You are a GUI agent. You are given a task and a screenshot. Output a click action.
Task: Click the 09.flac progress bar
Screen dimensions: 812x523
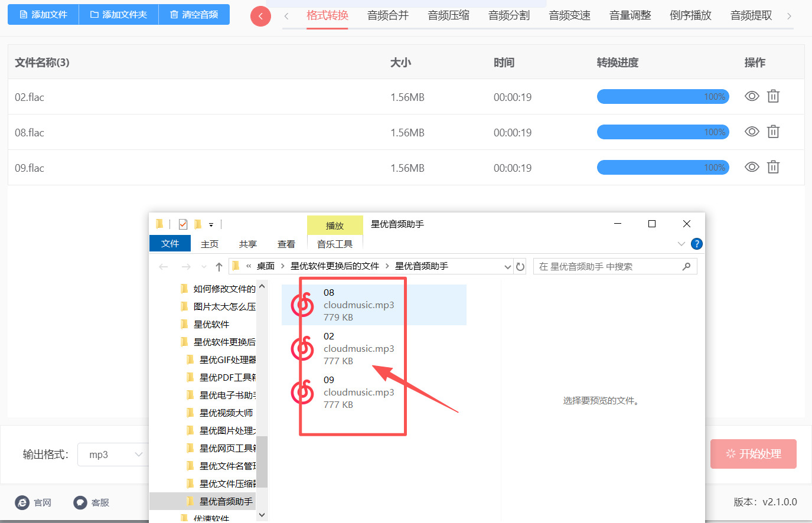tap(663, 168)
